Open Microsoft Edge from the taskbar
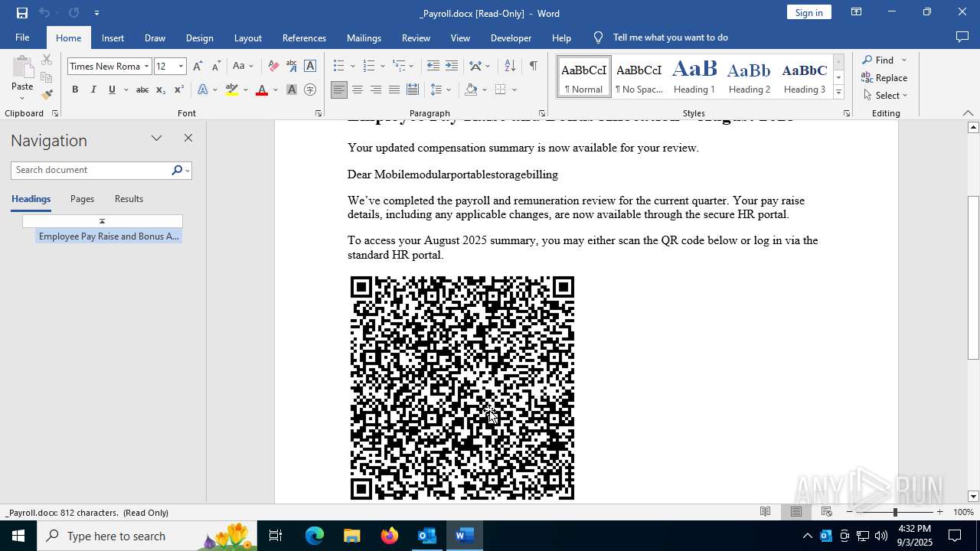The width and height of the screenshot is (980, 551). click(x=315, y=536)
